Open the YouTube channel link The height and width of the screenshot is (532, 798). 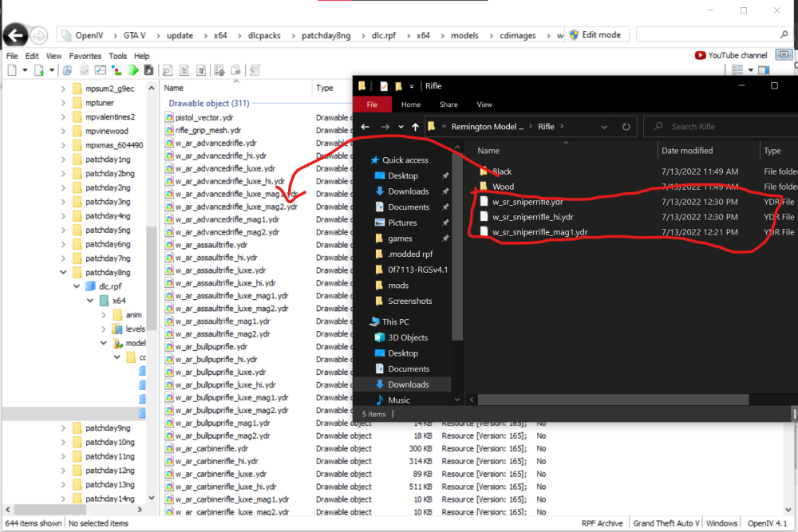tap(737, 55)
